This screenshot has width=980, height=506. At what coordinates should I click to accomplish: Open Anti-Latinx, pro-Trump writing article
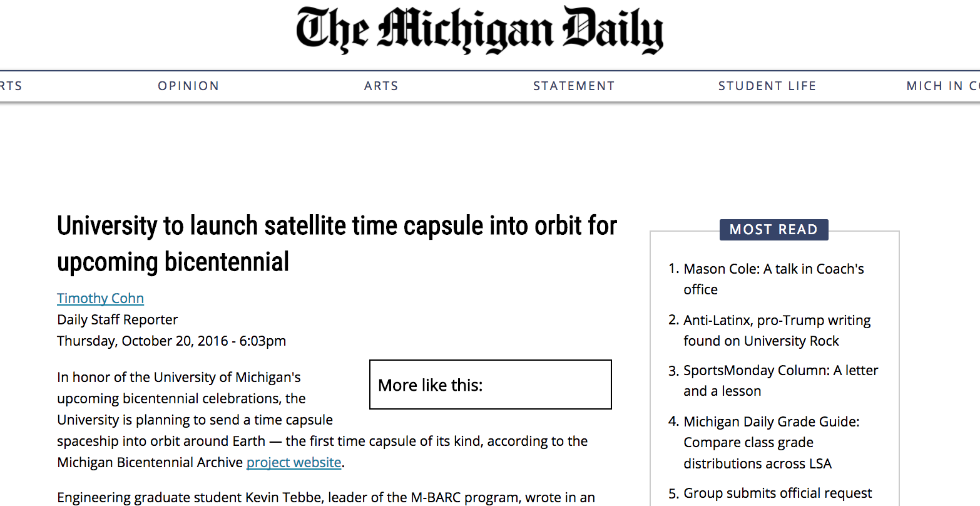pyautogui.click(x=777, y=330)
